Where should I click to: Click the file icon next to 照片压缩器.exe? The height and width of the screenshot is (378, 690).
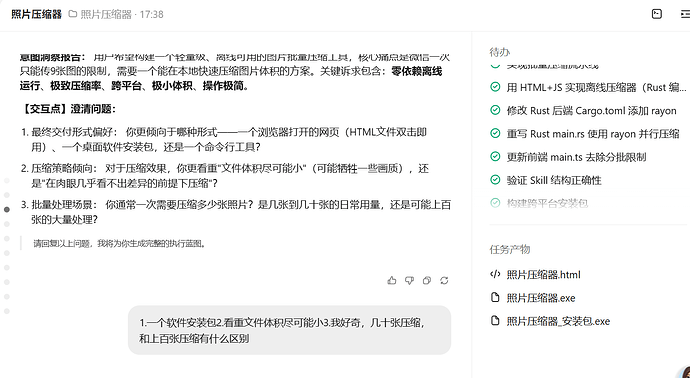(x=495, y=297)
